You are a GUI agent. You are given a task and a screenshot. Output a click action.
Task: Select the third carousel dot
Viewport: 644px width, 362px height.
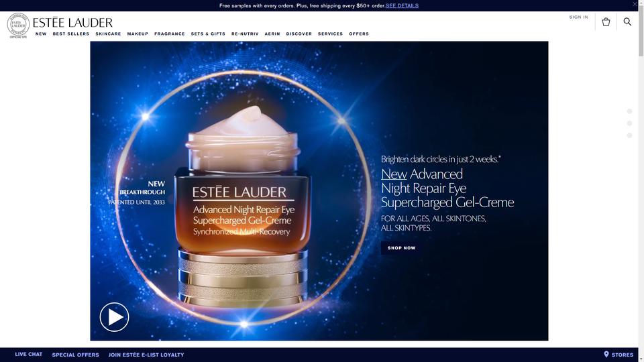[629, 135]
